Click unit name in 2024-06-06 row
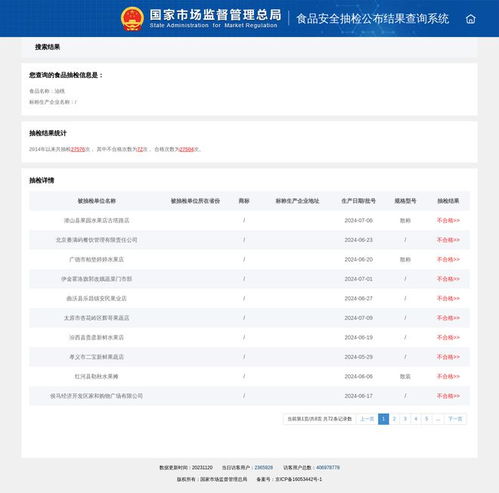 point(97,376)
